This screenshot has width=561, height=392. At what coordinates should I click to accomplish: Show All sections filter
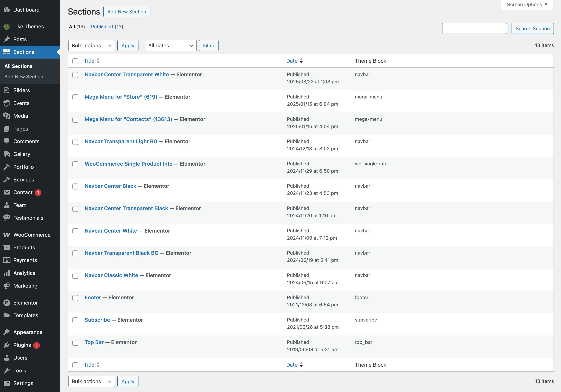click(x=72, y=27)
